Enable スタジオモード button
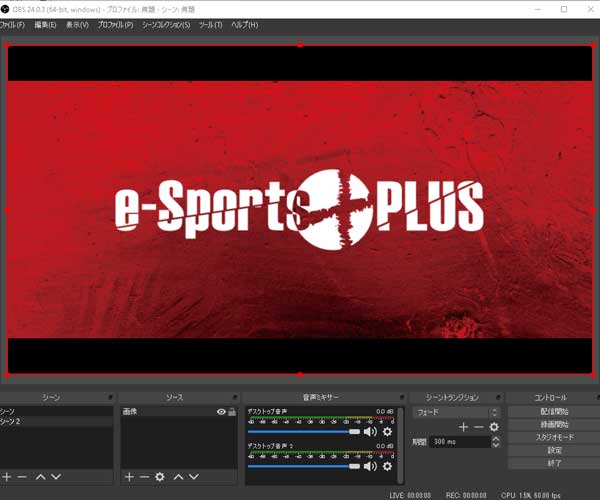This screenshot has width=600, height=500. pos(554,437)
